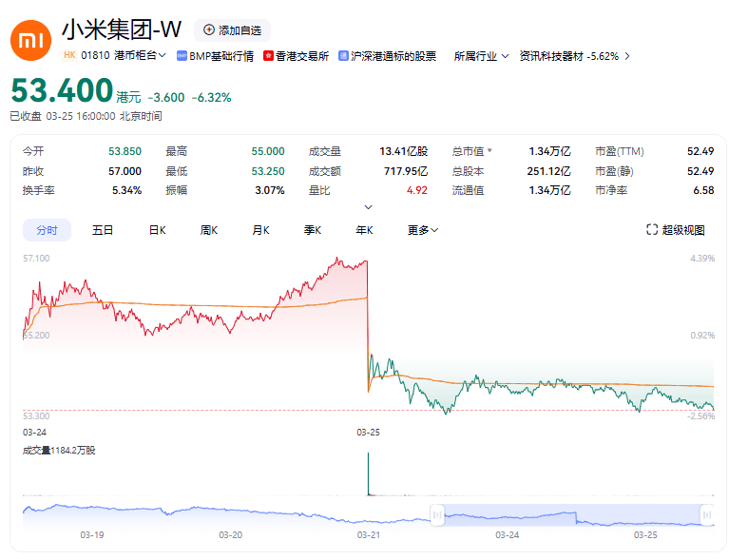Click the 振幅 value 3.07%

(270, 190)
